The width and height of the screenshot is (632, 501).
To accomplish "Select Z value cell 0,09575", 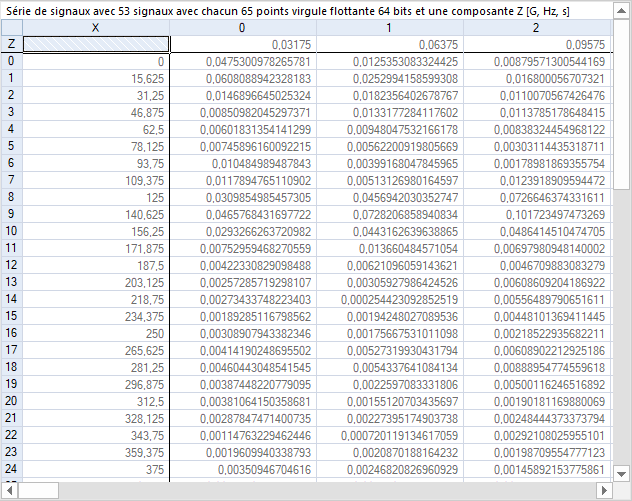I will click(x=537, y=44).
